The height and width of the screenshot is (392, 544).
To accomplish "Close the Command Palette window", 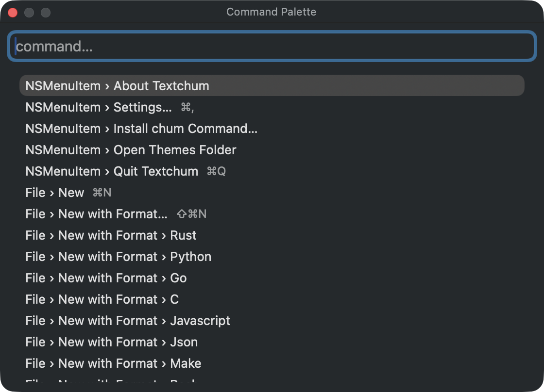I will click(x=13, y=13).
